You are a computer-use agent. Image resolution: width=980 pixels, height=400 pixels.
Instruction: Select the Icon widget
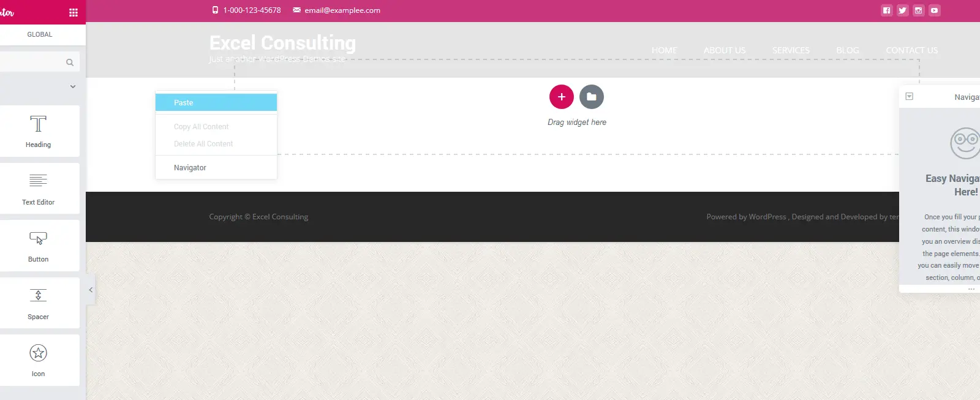point(38,360)
